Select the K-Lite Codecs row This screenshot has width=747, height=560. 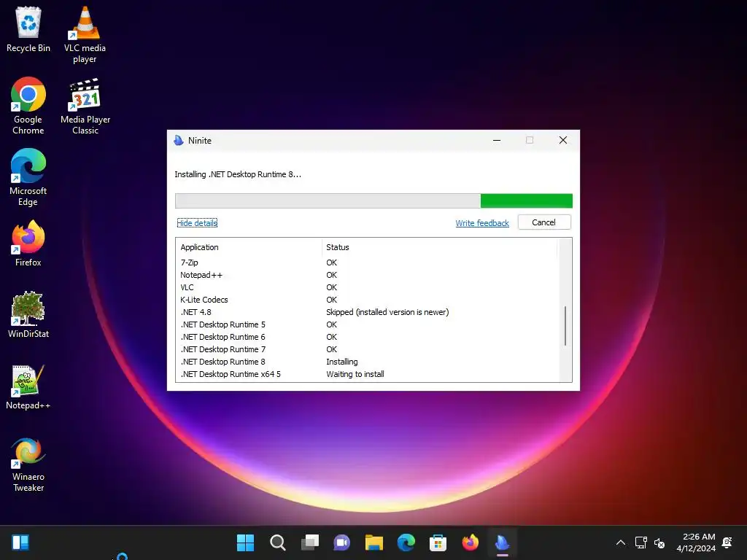(x=367, y=300)
